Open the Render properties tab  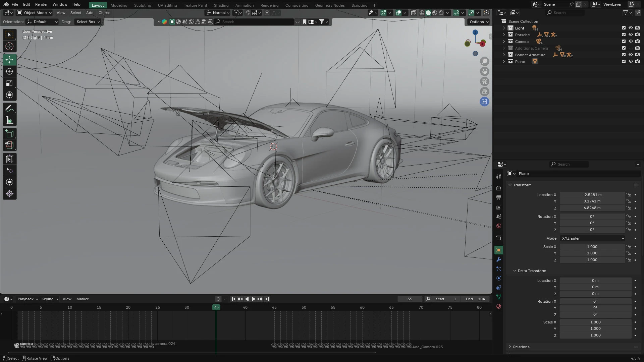coord(499,188)
